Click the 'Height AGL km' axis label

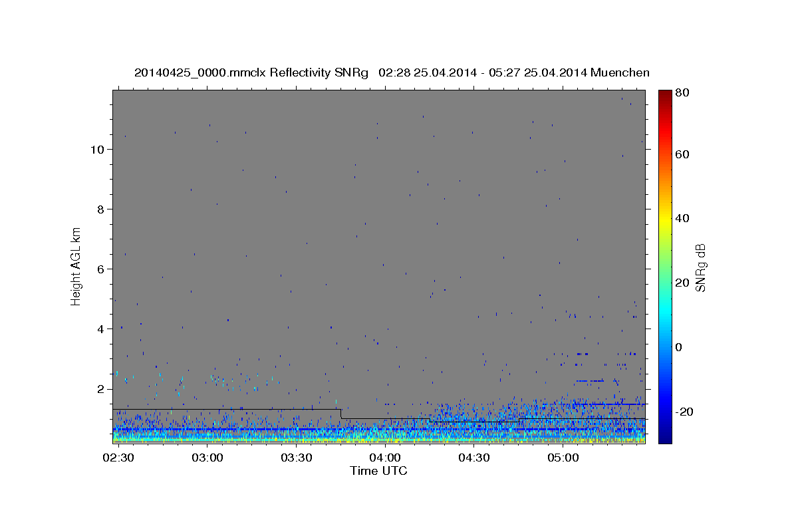click(76, 265)
